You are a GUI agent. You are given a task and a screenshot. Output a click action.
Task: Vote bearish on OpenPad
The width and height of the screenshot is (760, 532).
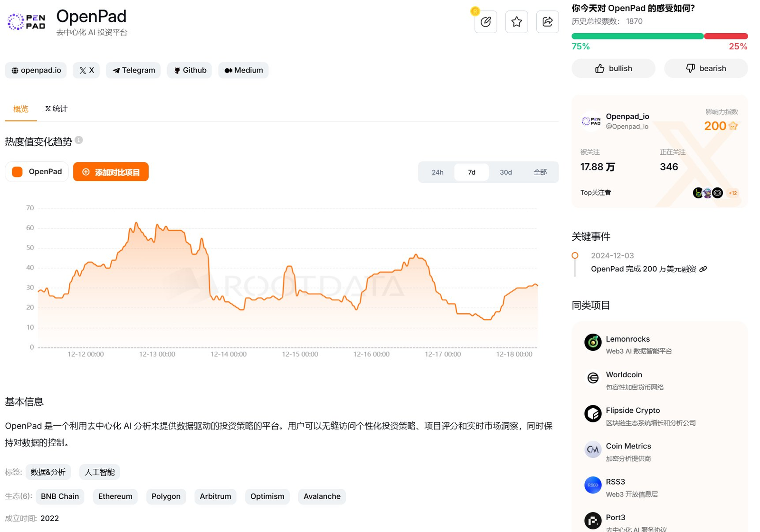tap(706, 68)
